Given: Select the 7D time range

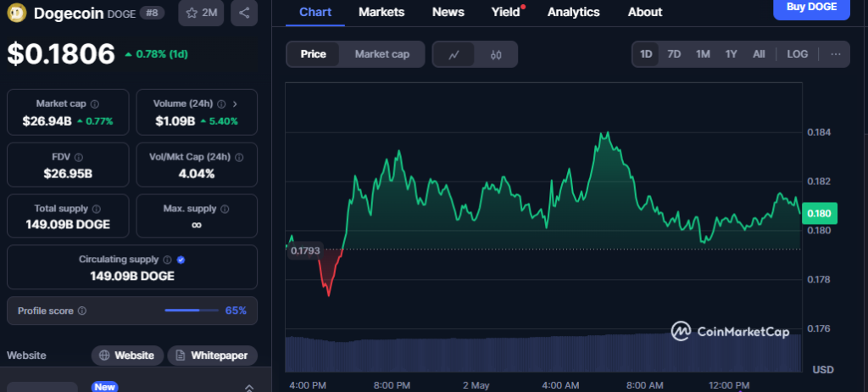Looking at the screenshot, I should 674,54.
